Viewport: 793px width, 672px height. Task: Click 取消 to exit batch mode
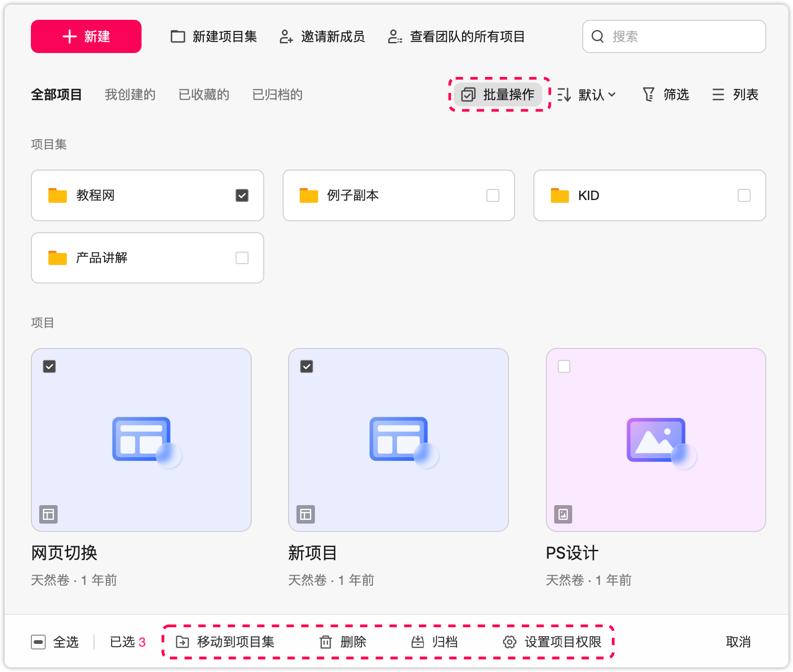(738, 642)
